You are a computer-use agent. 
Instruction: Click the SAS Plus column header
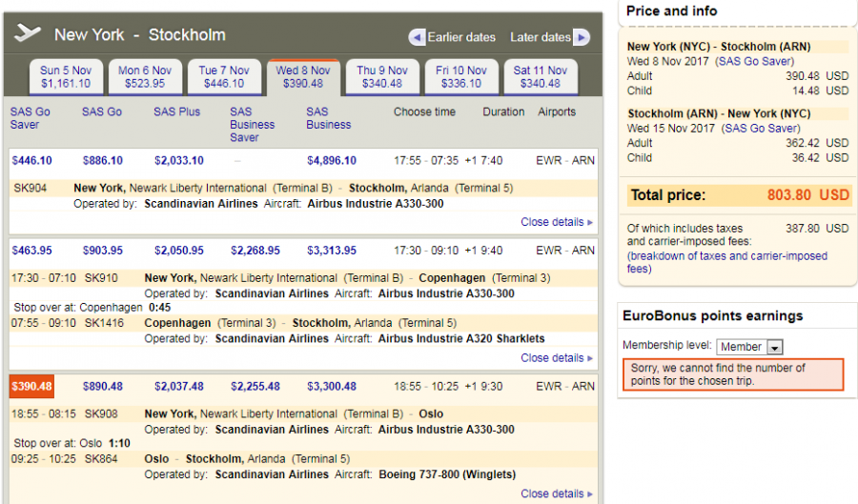176,112
